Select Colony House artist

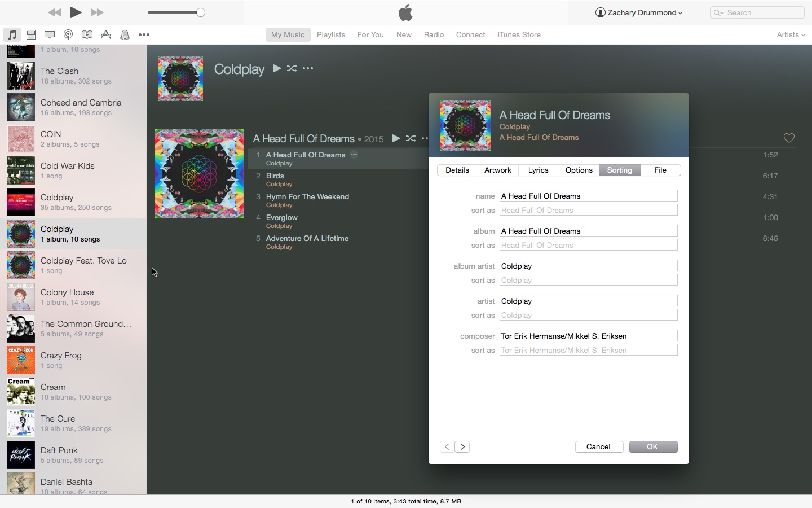coord(73,297)
